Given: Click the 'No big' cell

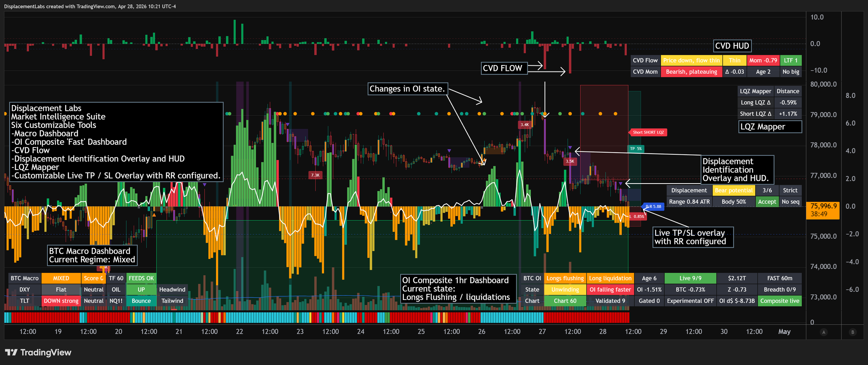Looking at the screenshot, I should 791,72.
